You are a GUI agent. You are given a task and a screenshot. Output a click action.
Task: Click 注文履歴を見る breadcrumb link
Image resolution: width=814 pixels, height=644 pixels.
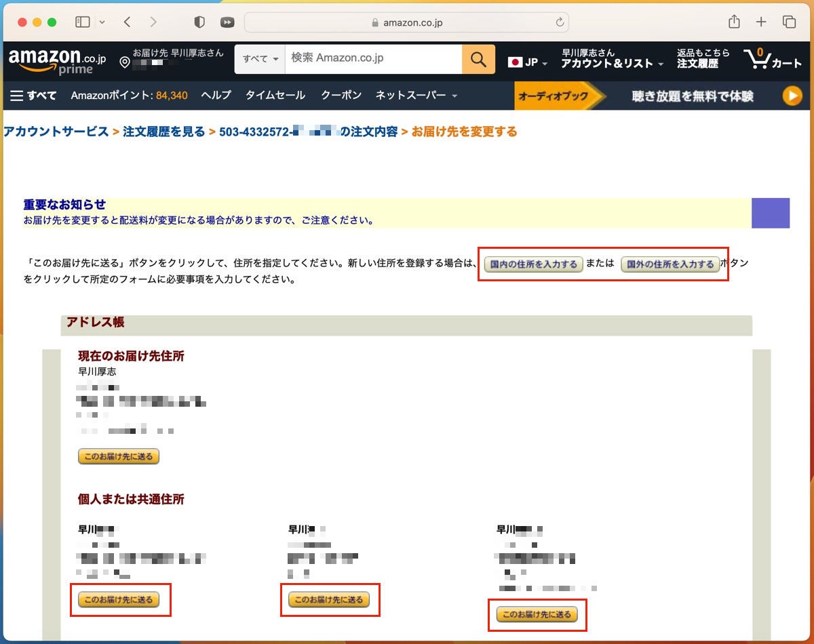[163, 132]
